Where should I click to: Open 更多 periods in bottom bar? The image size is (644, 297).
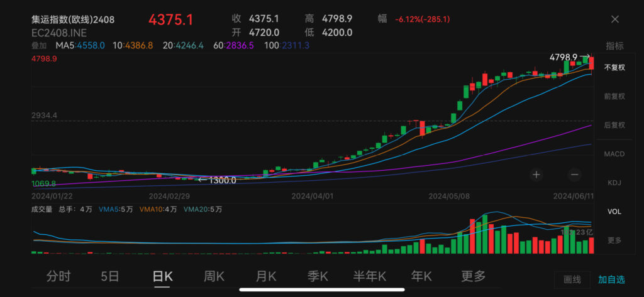tap(474, 276)
